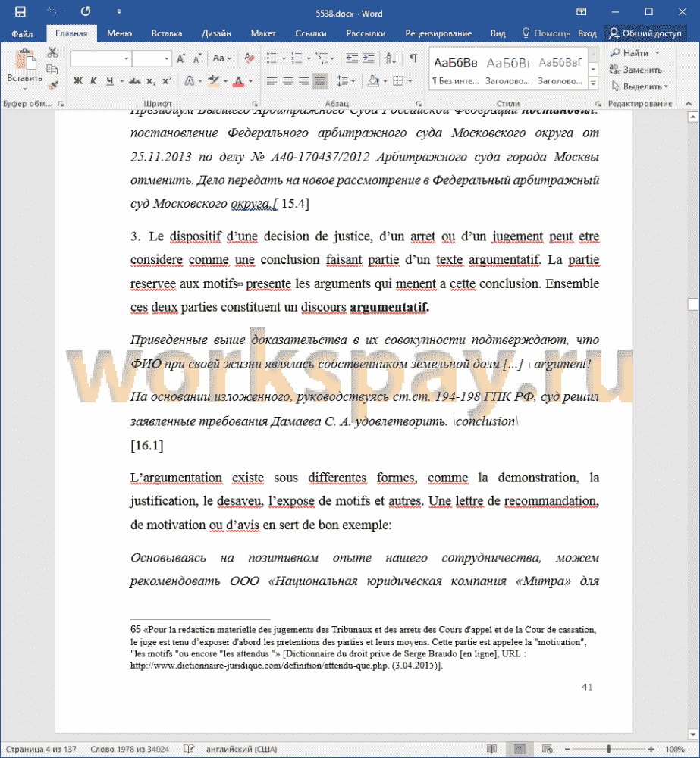Image resolution: width=700 pixels, height=758 pixels.
Task: Toggle justified paragraph alignment
Action: click(x=320, y=81)
